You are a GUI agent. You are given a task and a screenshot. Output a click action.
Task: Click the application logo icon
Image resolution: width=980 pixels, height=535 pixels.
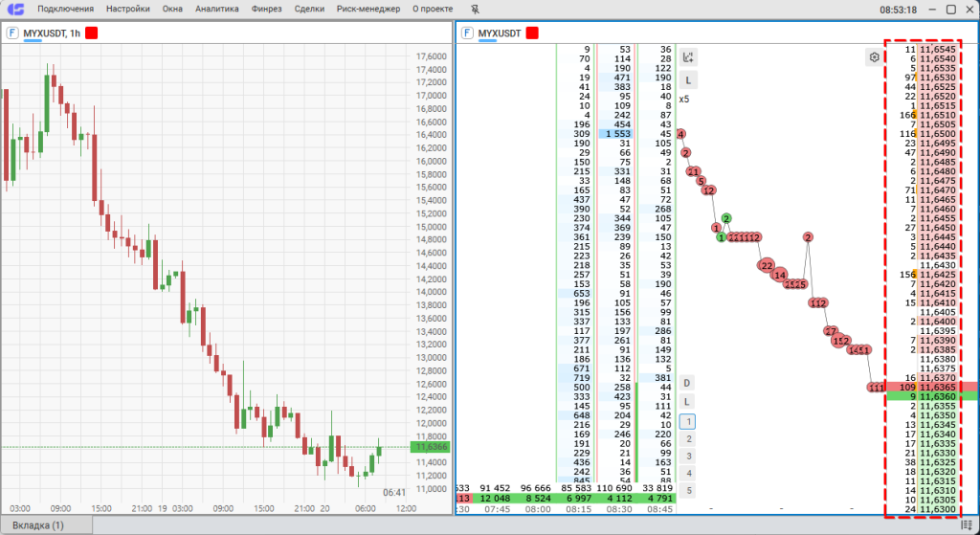click(x=14, y=9)
